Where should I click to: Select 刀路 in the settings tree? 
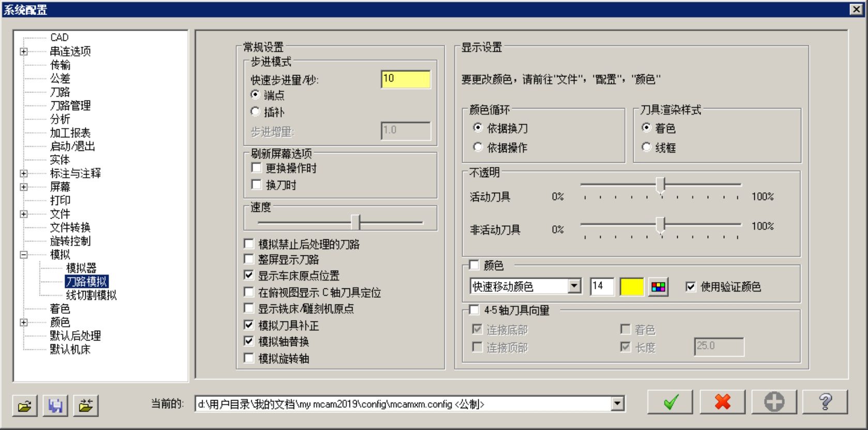pyautogui.click(x=60, y=92)
